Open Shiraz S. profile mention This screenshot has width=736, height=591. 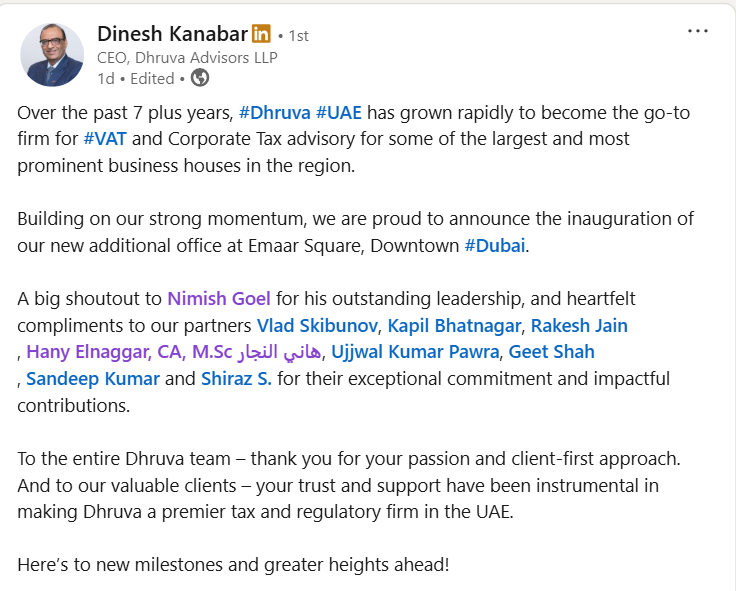pos(236,378)
